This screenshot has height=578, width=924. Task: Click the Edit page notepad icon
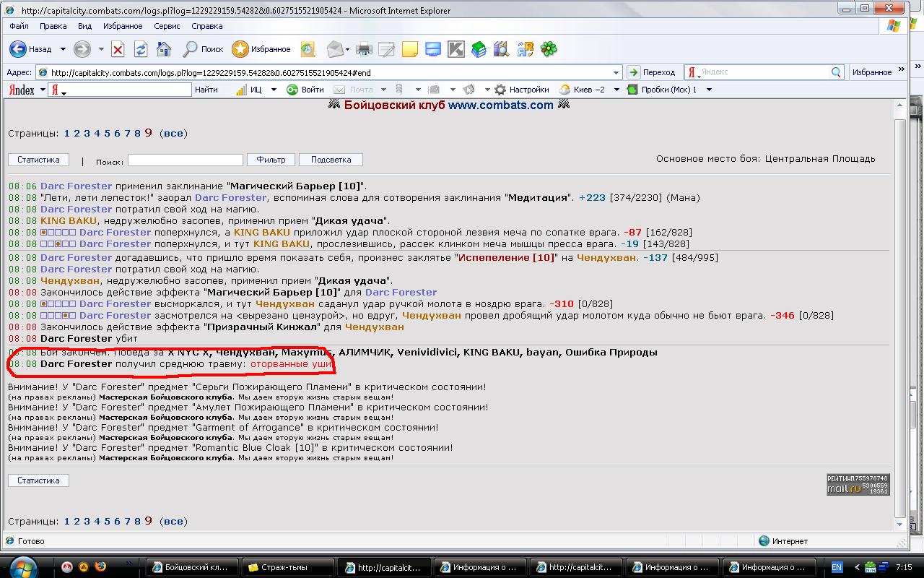[x=387, y=49]
